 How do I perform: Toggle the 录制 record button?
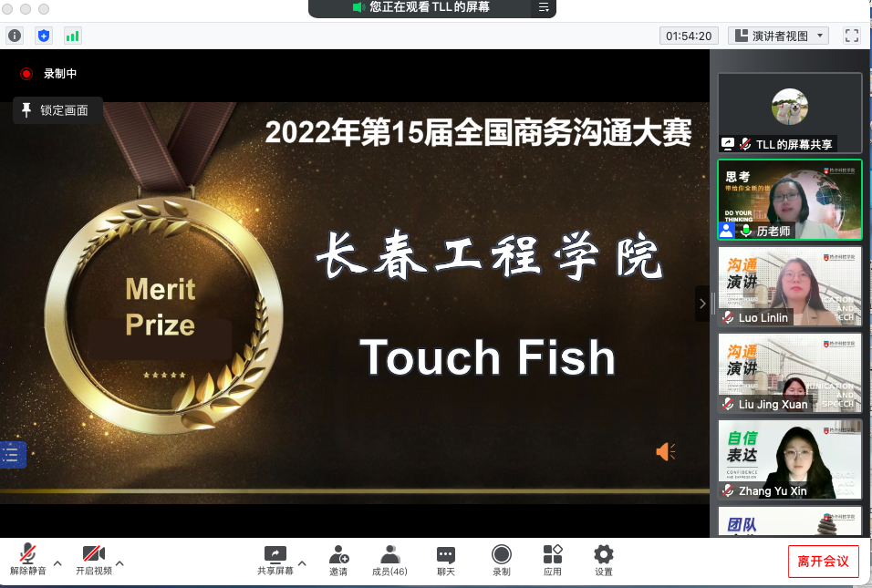pos(501,560)
